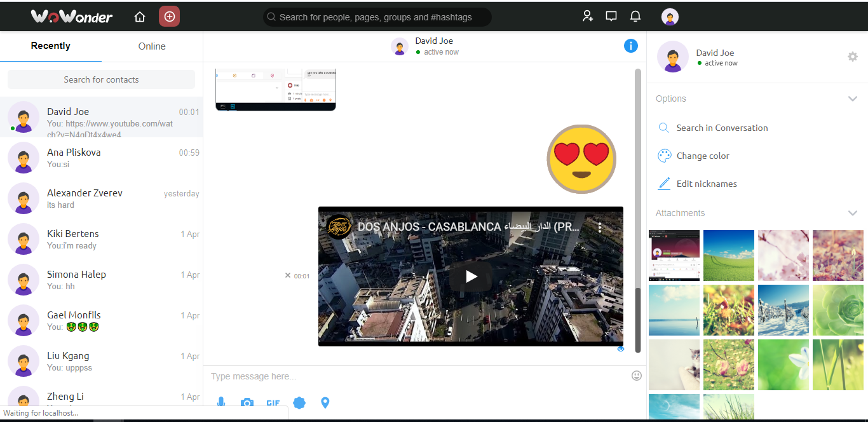Click the red plus create button
The image size is (868, 422).
click(169, 17)
